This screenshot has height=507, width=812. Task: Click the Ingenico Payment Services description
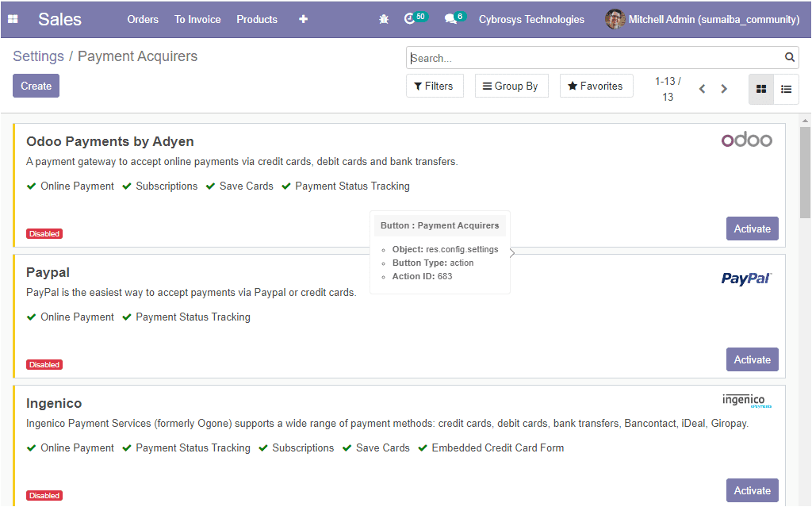[x=387, y=424]
